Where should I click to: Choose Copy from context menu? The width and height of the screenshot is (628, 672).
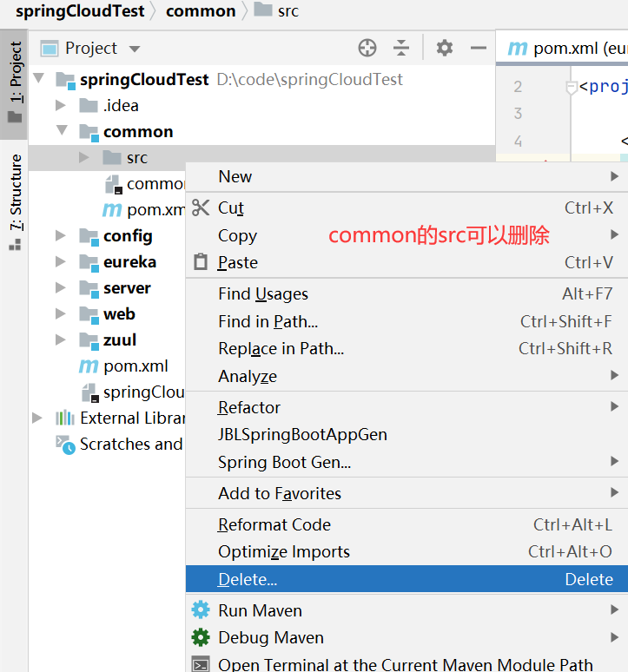[407, 235]
